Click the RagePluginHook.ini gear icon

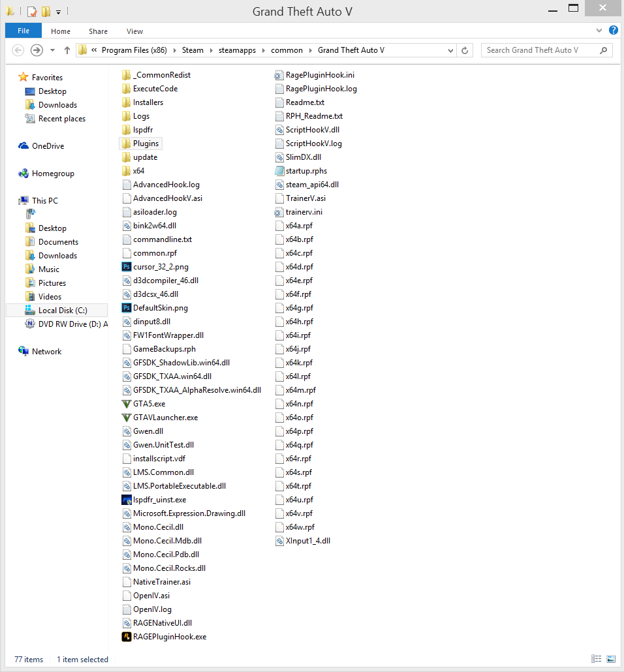coord(279,76)
